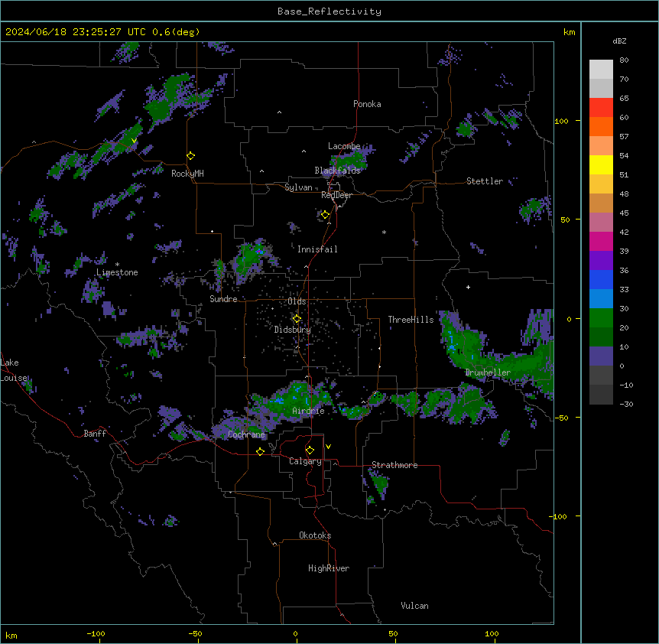Viewport: 659px width, 644px height.
Task: Click the light gray 70-80 dBZ swatch
Action: (601, 70)
